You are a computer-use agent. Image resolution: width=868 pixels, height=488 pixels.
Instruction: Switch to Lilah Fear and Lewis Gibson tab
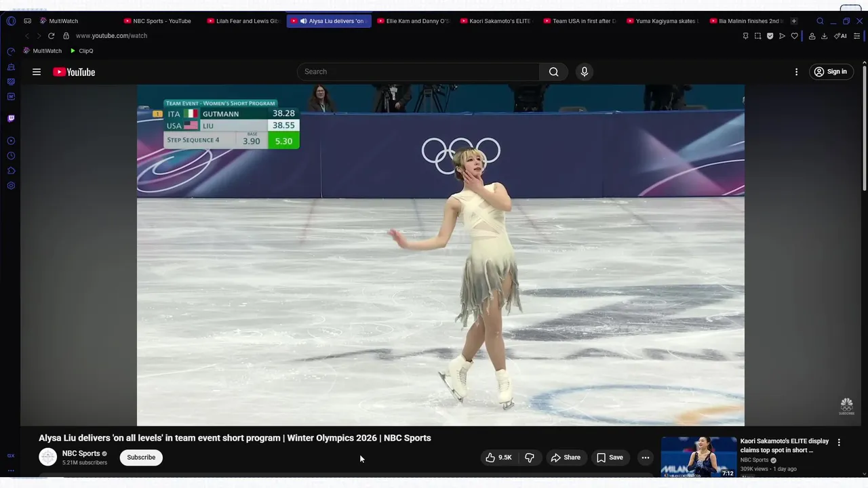coord(243,21)
